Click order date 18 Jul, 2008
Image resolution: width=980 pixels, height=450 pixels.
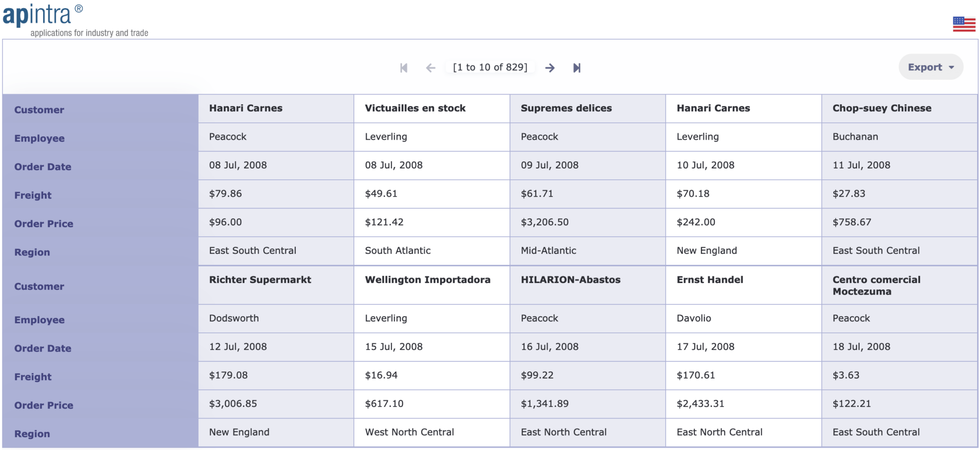(861, 347)
